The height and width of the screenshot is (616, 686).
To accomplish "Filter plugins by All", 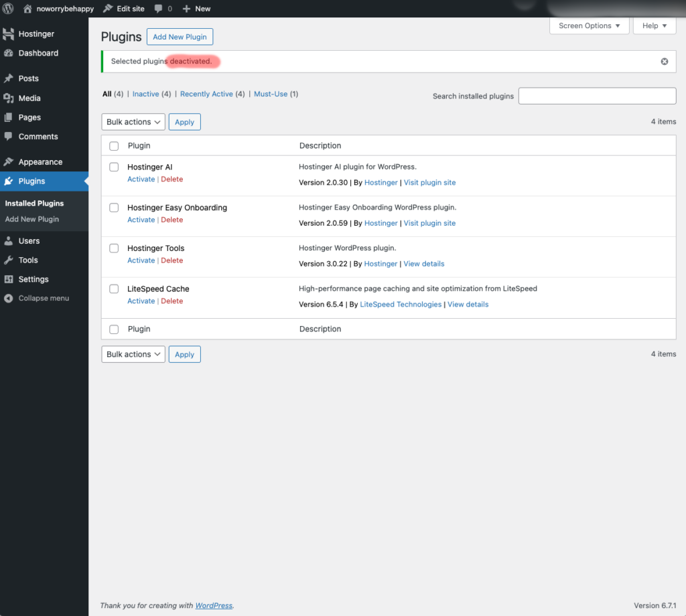I will tap(107, 94).
